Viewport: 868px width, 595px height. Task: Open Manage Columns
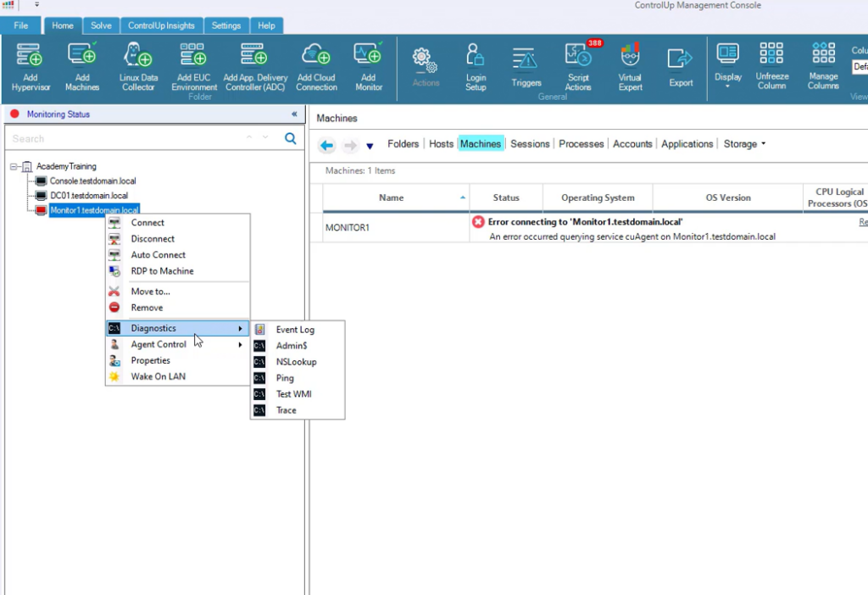pos(823,53)
